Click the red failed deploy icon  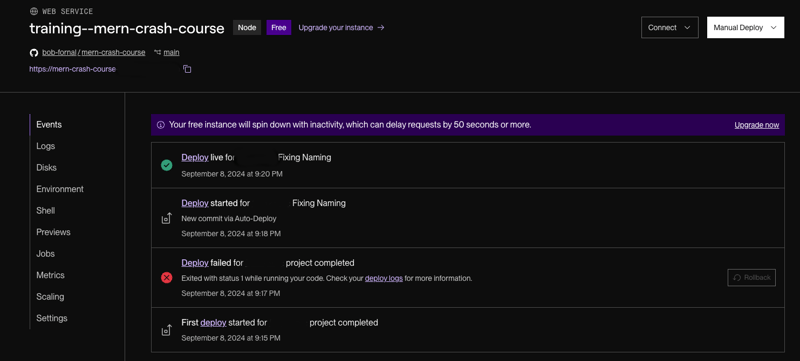click(166, 278)
